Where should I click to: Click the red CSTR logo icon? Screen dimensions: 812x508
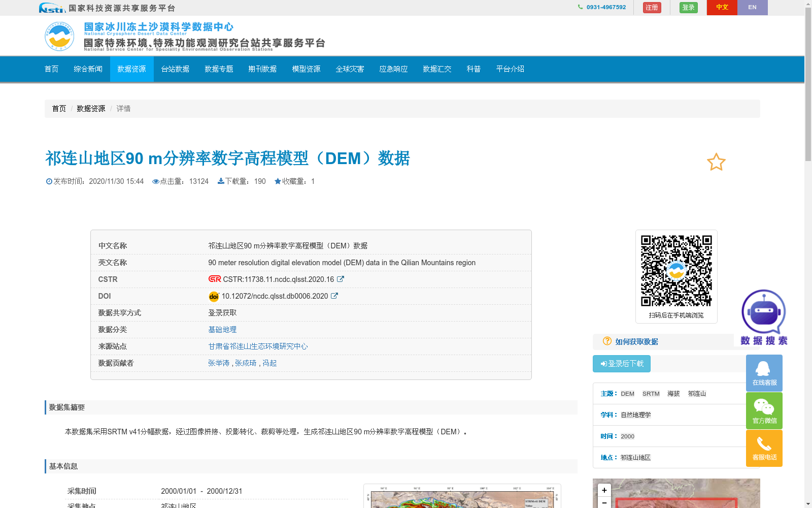[x=215, y=279]
